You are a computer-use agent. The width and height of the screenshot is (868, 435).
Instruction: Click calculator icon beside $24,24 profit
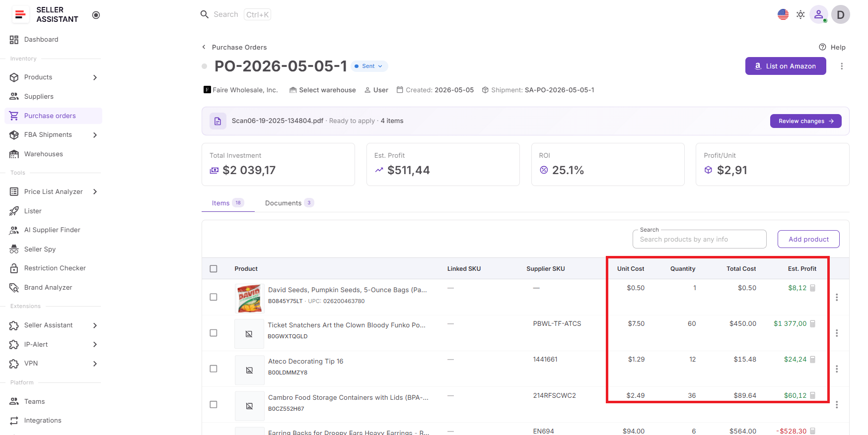pos(813,360)
